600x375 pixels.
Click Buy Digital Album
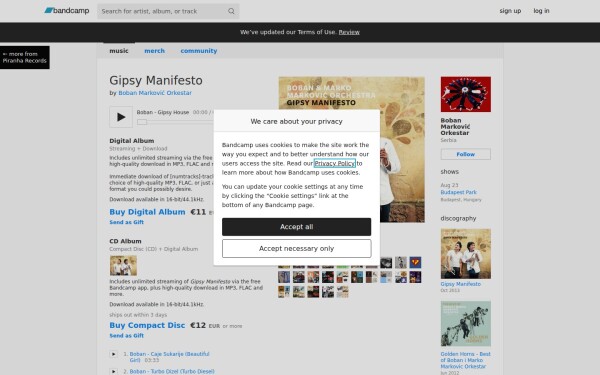click(147, 212)
